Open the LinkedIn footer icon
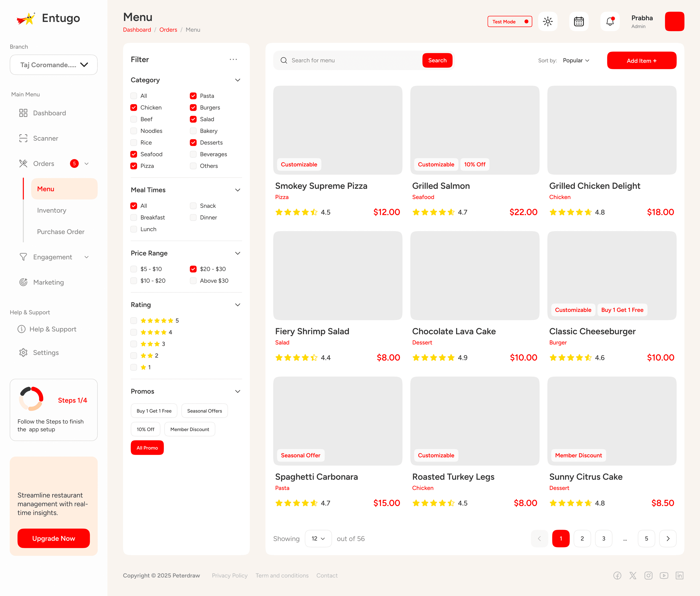This screenshot has width=700, height=596. (679, 575)
